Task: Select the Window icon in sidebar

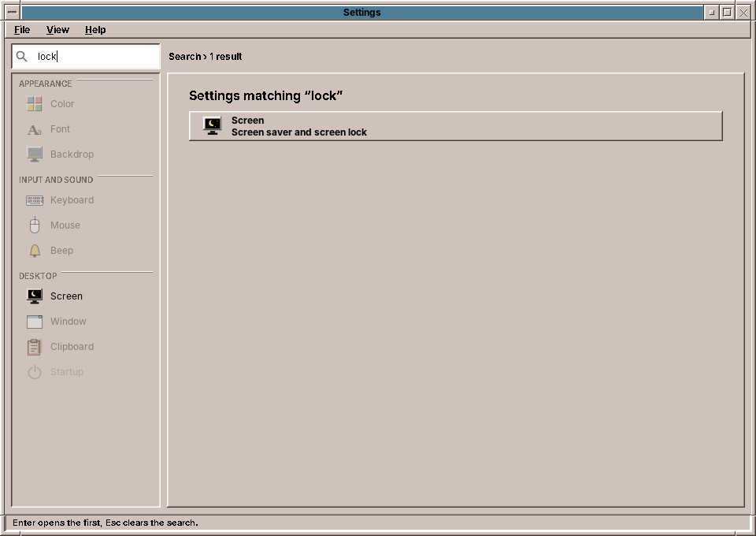Action: click(34, 322)
